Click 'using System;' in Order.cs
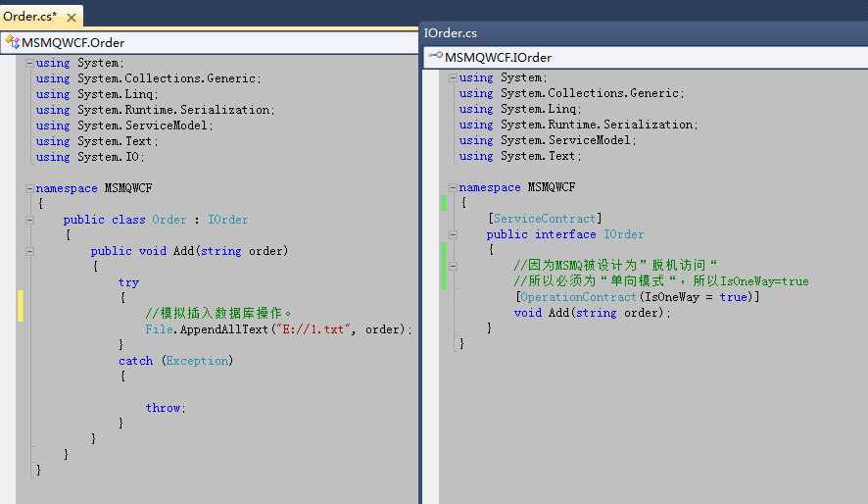This screenshot has height=504, width=868. tap(79, 63)
